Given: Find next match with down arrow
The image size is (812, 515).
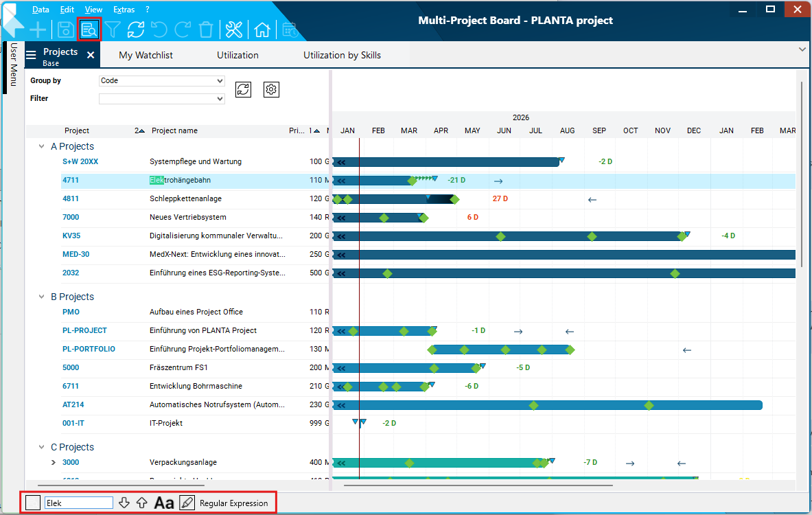Looking at the screenshot, I should tap(124, 503).
